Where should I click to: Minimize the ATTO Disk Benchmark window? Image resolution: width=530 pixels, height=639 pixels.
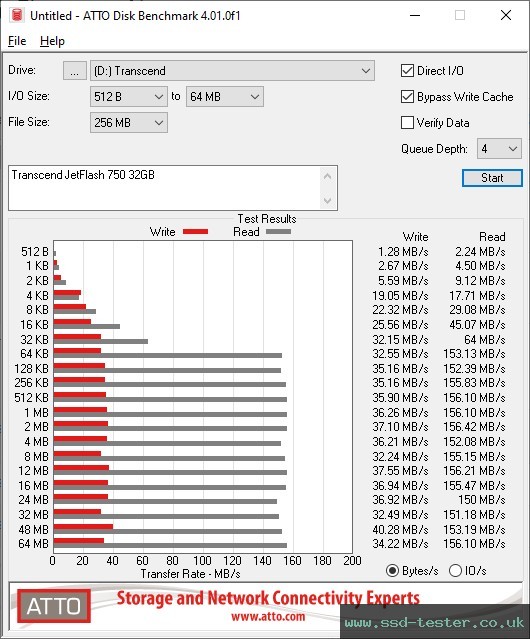(x=415, y=15)
